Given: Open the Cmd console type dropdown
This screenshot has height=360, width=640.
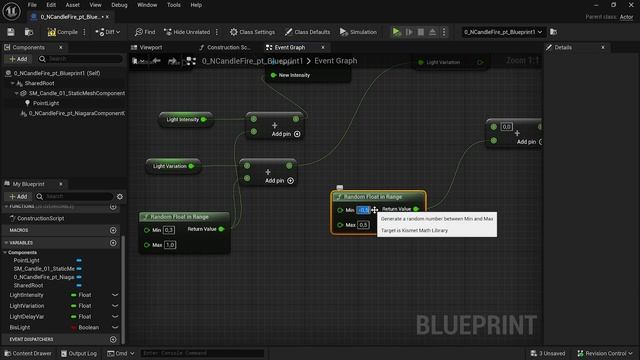Looking at the screenshot, I should pos(120,353).
